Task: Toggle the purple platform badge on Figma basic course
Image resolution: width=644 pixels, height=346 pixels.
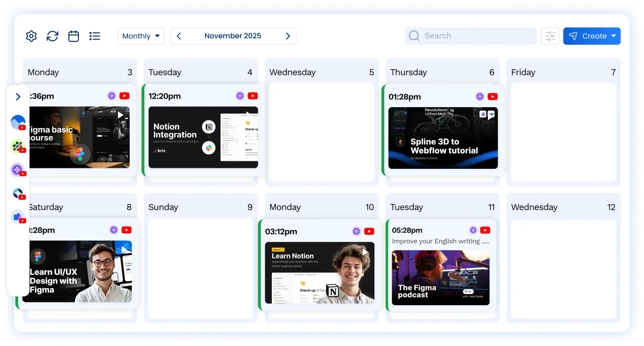Action: (x=112, y=95)
